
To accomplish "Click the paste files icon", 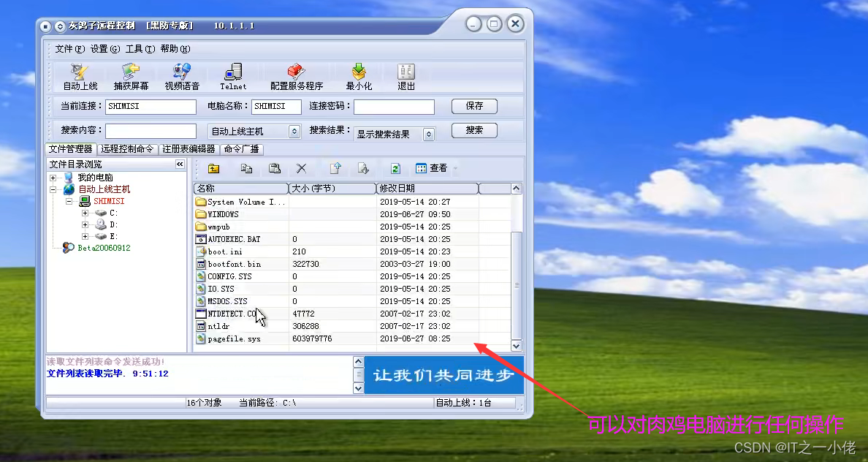I will coord(274,168).
